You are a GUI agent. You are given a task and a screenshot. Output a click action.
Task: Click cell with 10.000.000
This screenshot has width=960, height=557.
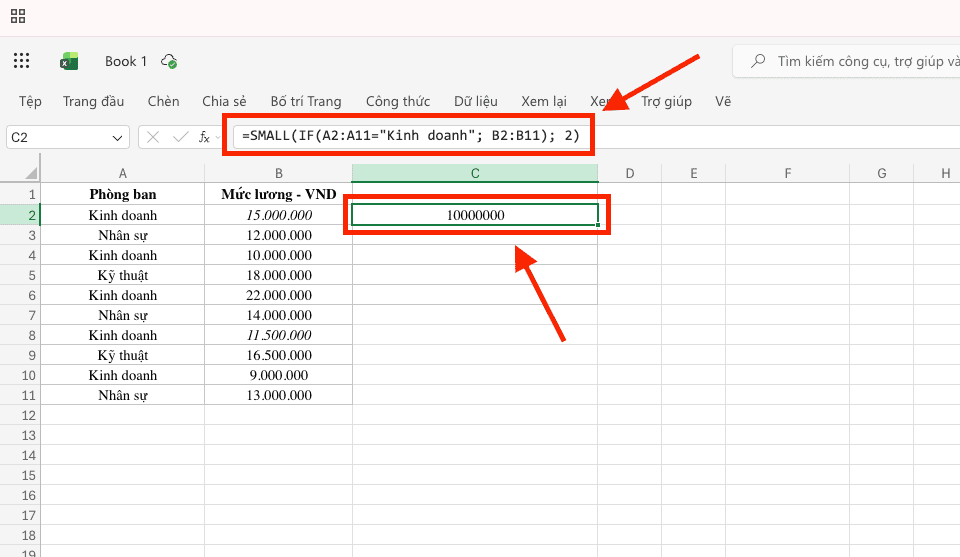coord(279,255)
